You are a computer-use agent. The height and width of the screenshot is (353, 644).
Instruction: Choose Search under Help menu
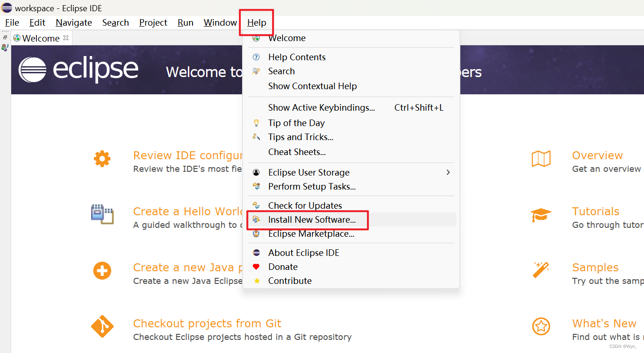(351, 71)
